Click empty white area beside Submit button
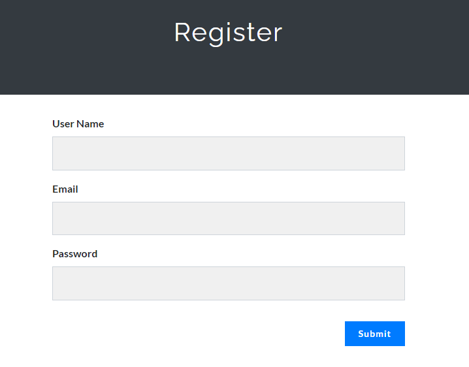This screenshot has width=469, height=367. 200,333
